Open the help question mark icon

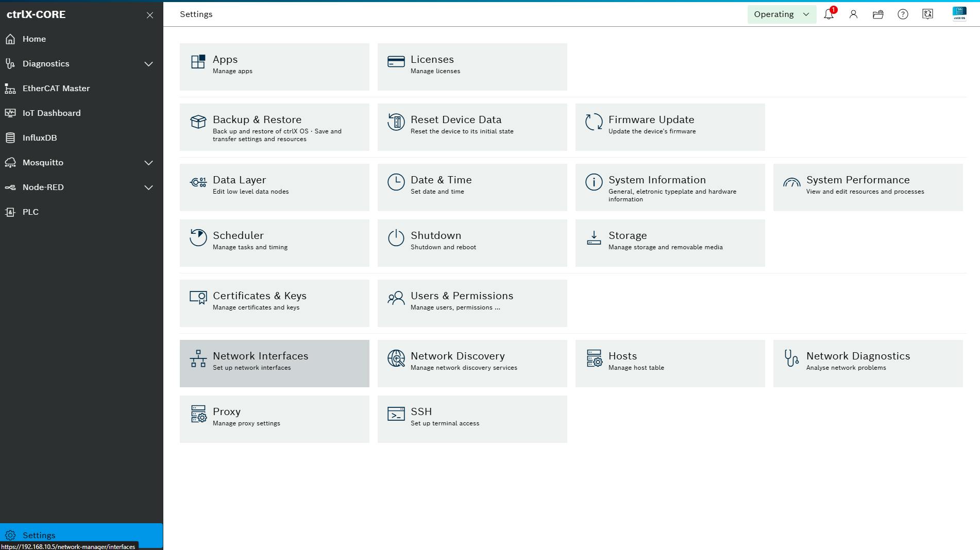tap(903, 14)
